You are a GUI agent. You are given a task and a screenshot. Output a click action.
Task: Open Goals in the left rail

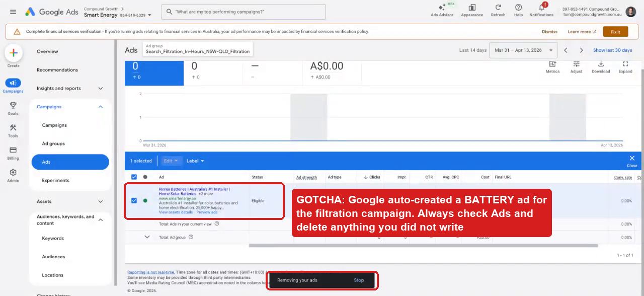click(x=13, y=108)
